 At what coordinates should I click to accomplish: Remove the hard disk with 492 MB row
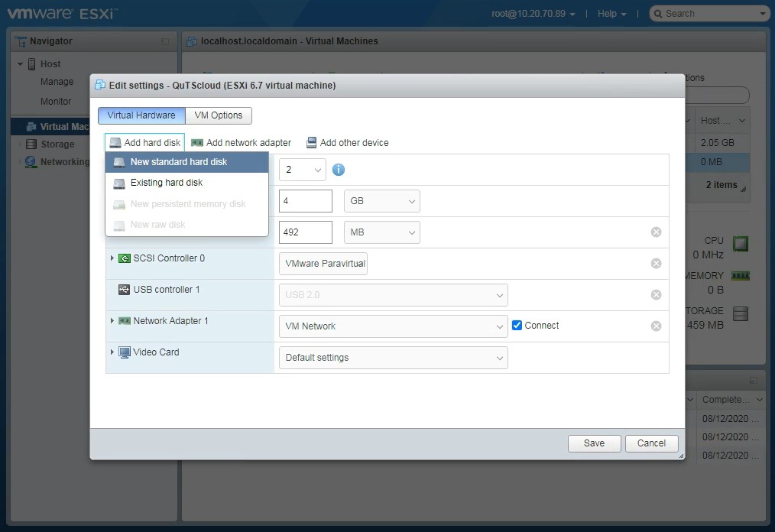(656, 232)
